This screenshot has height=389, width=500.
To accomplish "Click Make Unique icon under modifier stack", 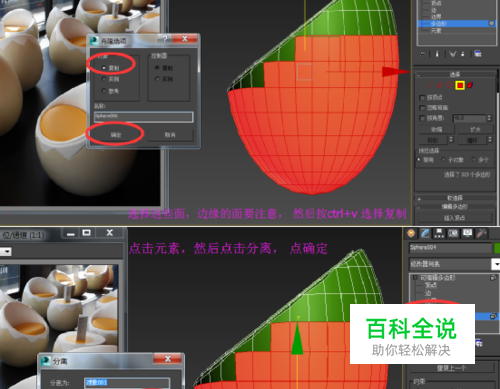I will pos(452,54).
